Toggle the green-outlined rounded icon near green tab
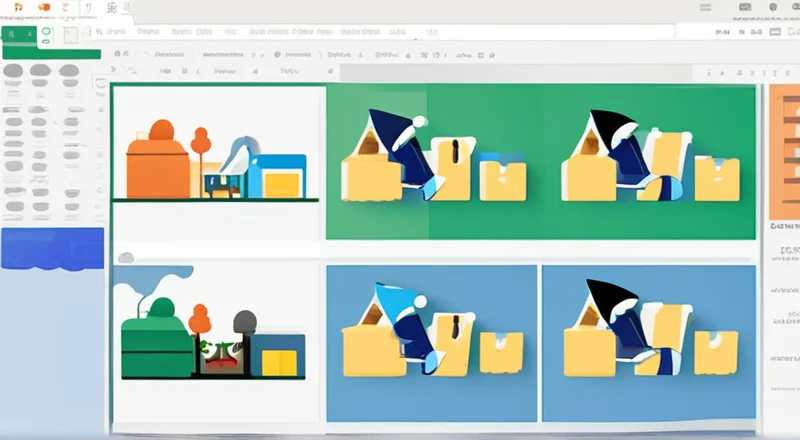 [45, 33]
